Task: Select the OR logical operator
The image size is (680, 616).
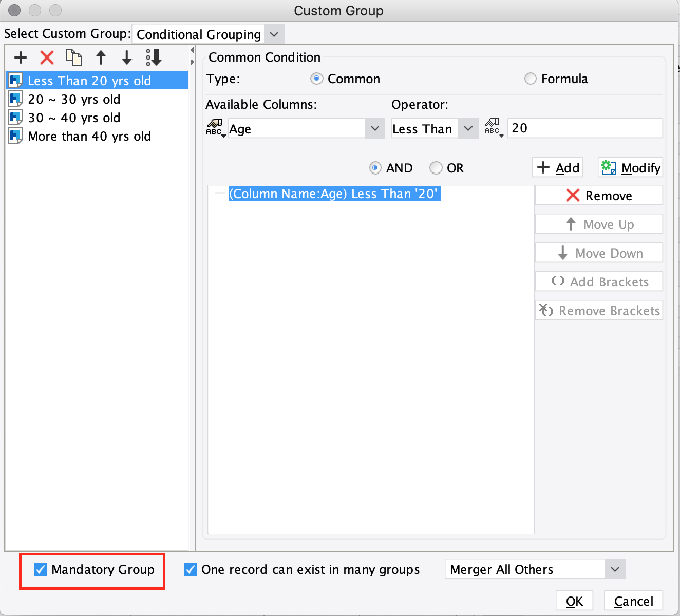Action: point(436,168)
